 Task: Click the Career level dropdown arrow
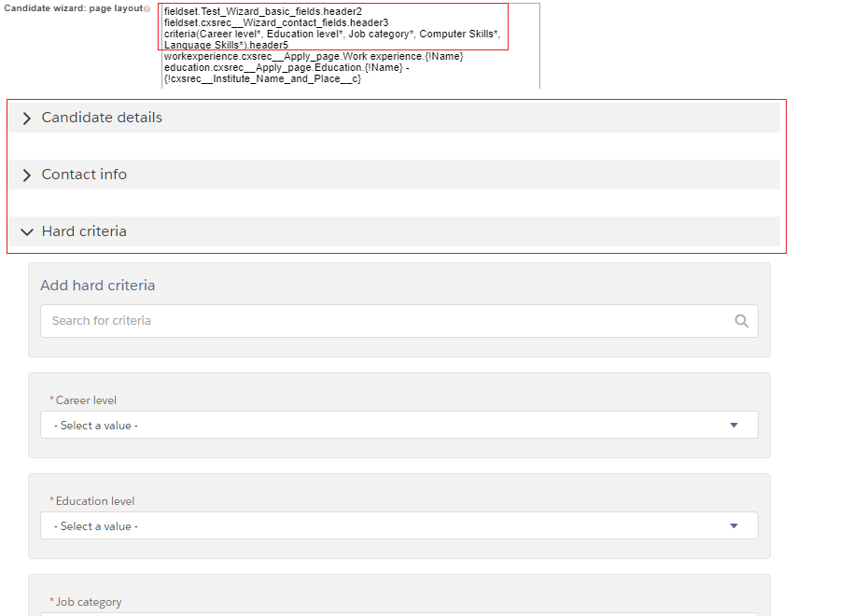[733, 425]
